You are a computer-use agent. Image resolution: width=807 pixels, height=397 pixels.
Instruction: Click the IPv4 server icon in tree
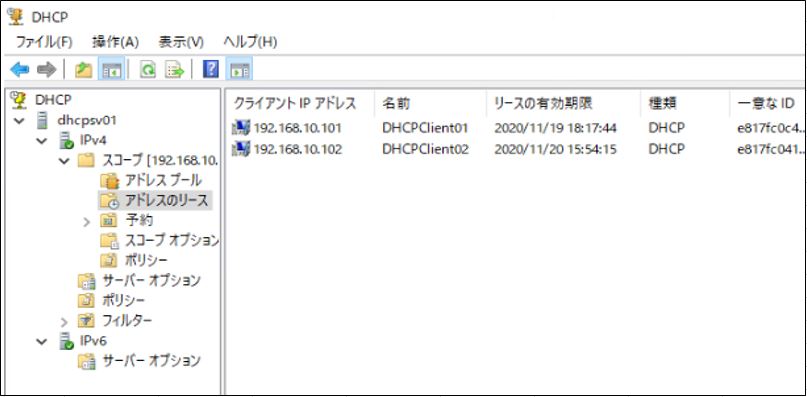point(67,140)
